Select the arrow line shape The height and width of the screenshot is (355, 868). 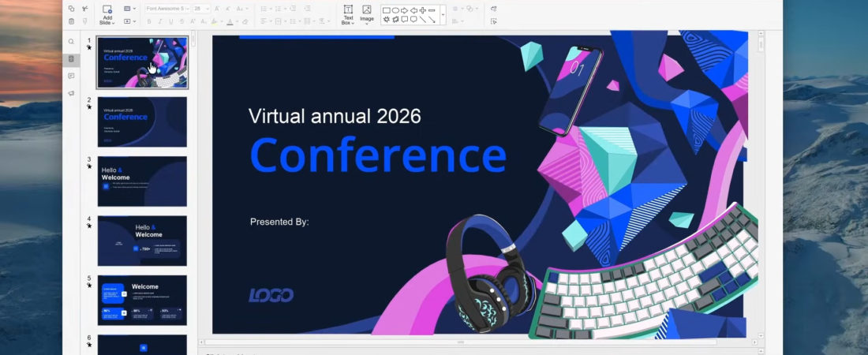(432, 20)
